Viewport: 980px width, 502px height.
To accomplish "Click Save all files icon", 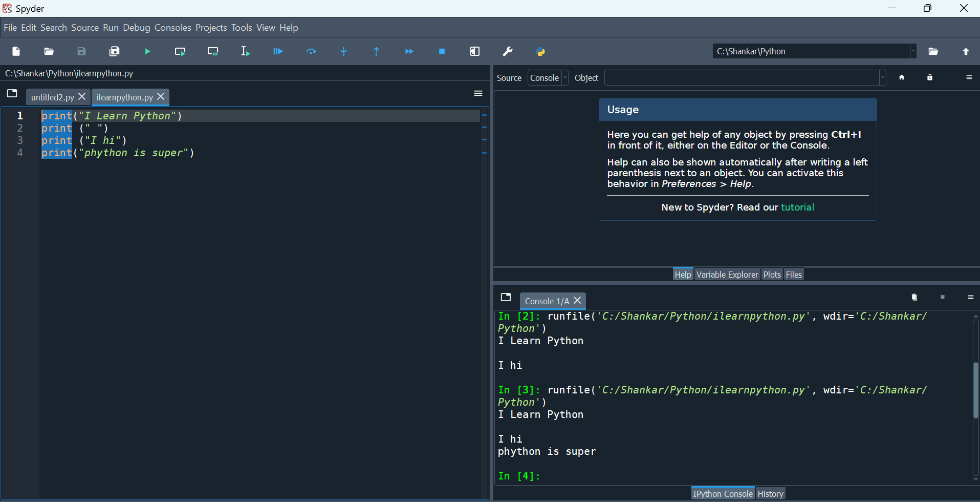I will click(115, 52).
